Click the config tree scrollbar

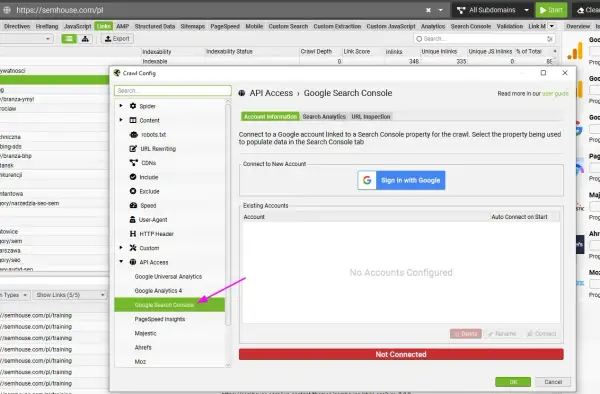point(228,214)
